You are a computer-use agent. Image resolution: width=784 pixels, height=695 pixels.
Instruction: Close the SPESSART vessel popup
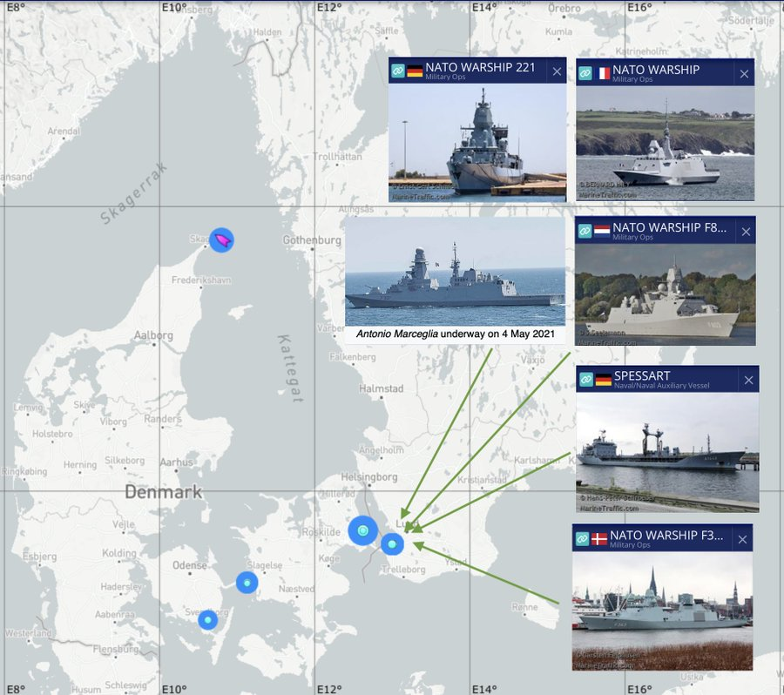(748, 380)
